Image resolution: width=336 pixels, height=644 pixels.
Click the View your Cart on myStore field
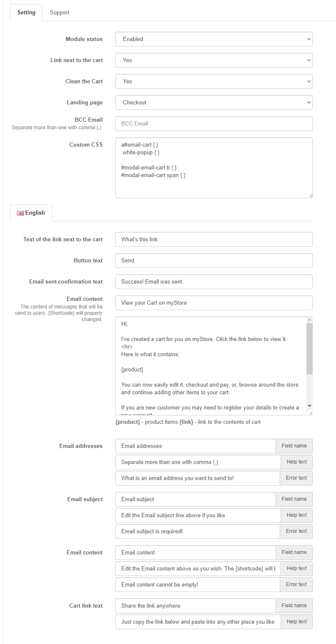[214, 303]
